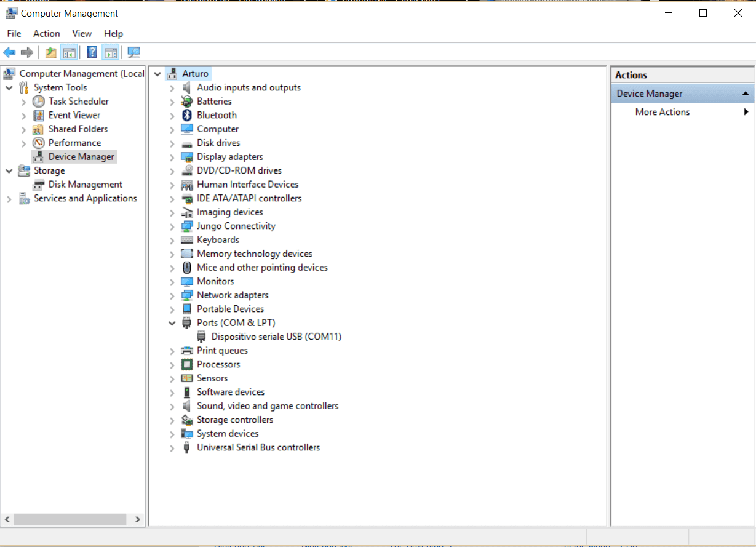This screenshot has height=547, width=756.
Task: Expand the Universal Serial Bus controllers category
Action: click(x=172, y=447)
